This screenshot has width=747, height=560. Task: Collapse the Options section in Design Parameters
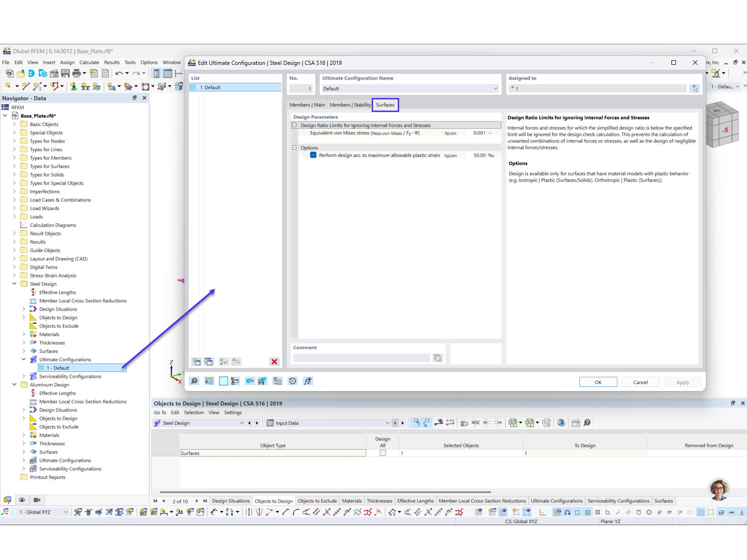[295, 147]
